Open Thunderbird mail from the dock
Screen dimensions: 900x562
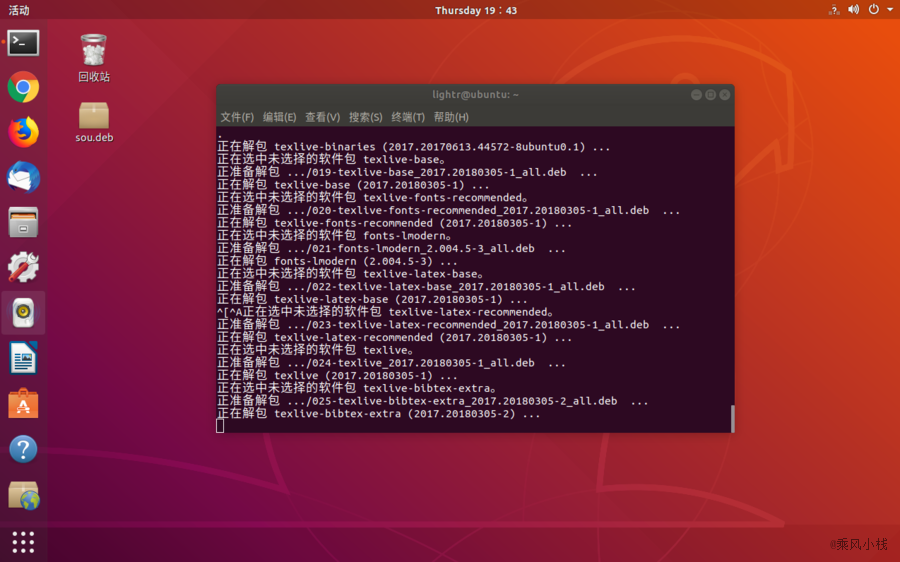coord(23,177)
